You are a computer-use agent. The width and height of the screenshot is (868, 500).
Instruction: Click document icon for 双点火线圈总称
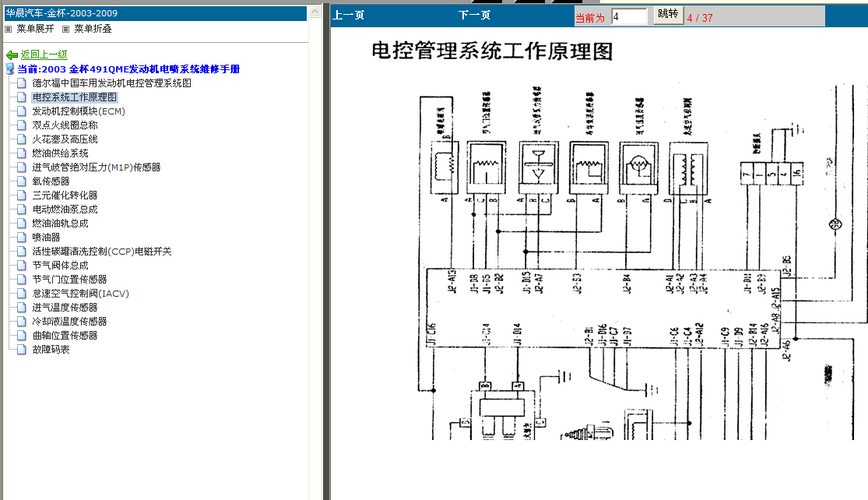(x=22, y=125)
